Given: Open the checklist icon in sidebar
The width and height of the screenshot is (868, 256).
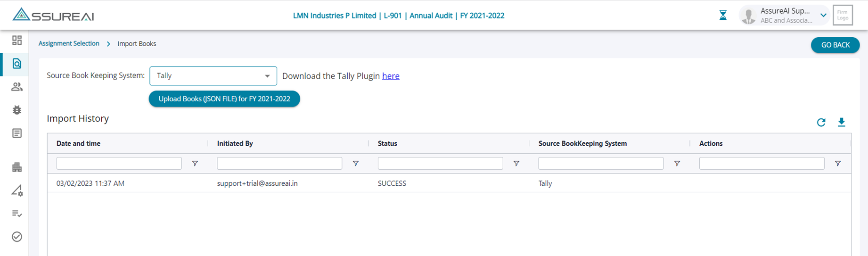Looking at the screenshot, I should (17, 214).
